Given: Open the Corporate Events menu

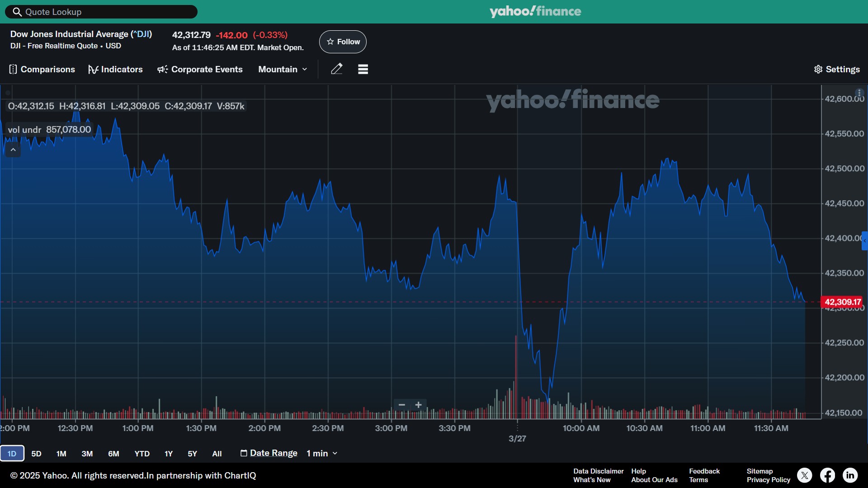Looking at the screenshot, I should 200,69.
